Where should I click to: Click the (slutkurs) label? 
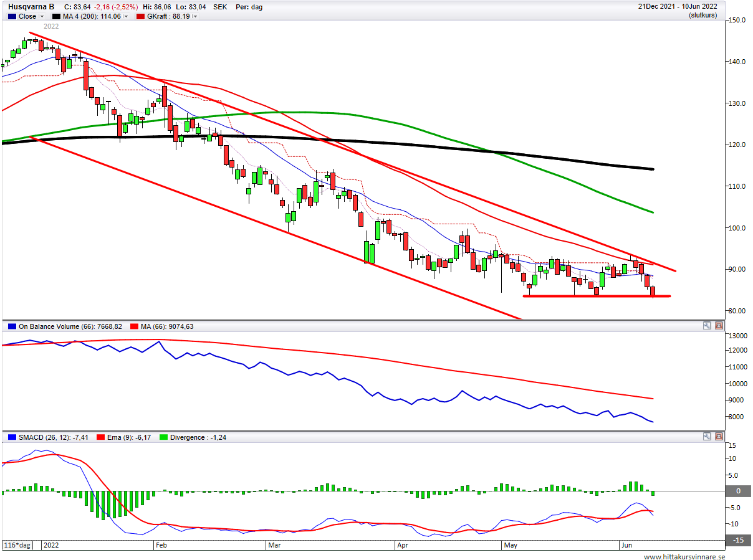[x=703, y=14]
